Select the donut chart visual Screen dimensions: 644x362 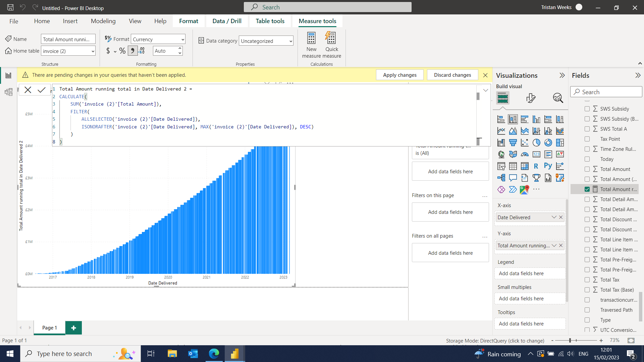point(548,143)
